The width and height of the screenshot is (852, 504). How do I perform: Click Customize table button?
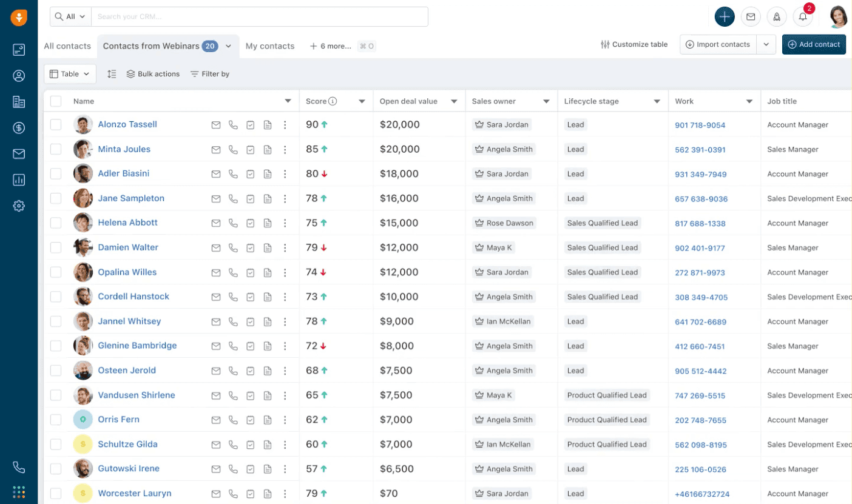point(634,44)
